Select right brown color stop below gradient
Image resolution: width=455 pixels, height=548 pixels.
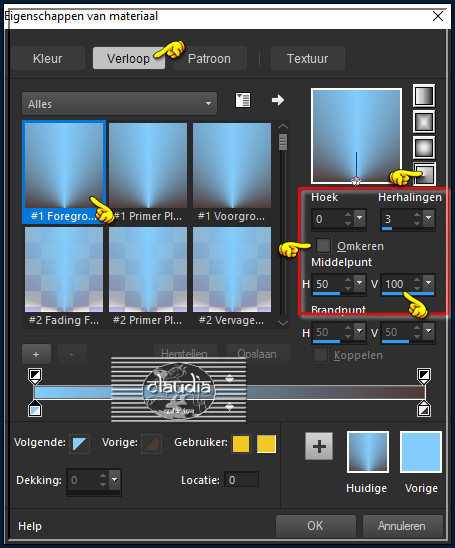(424, 409)
